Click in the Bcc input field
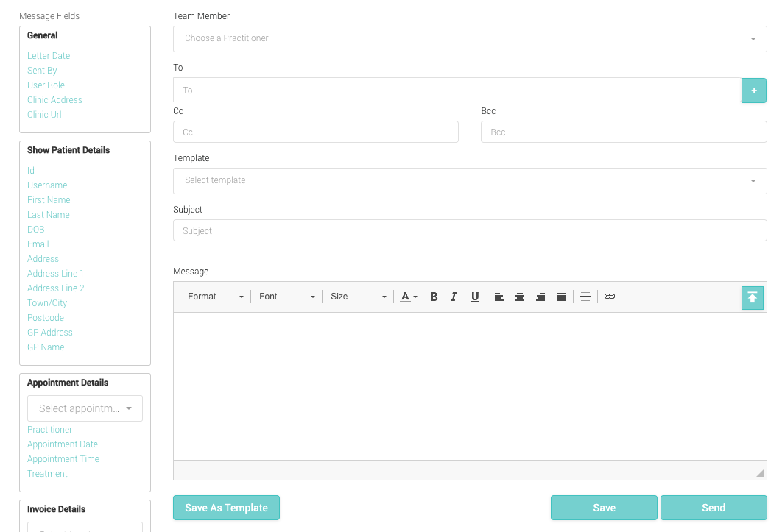Screen dimensions: 782x532 (x=624, y=132)
